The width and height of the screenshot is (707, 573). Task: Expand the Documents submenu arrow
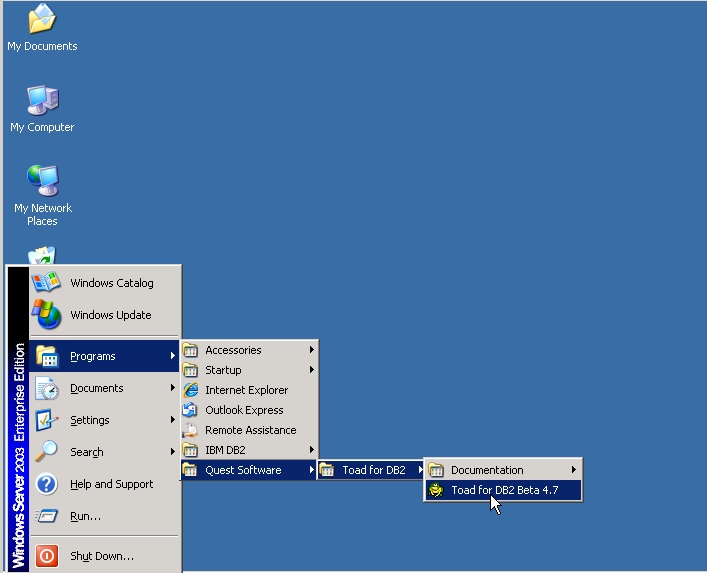click(172, 388)
